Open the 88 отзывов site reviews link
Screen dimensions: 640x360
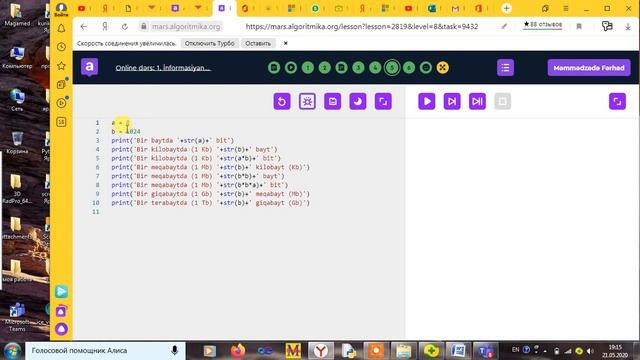click(543, 25)
